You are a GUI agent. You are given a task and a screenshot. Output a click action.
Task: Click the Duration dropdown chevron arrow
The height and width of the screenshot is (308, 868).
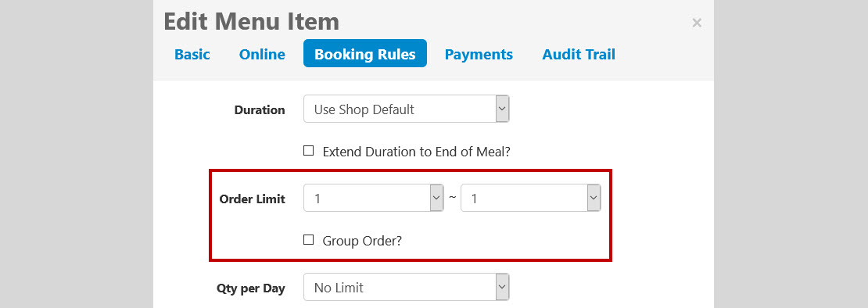click(502, 109)
